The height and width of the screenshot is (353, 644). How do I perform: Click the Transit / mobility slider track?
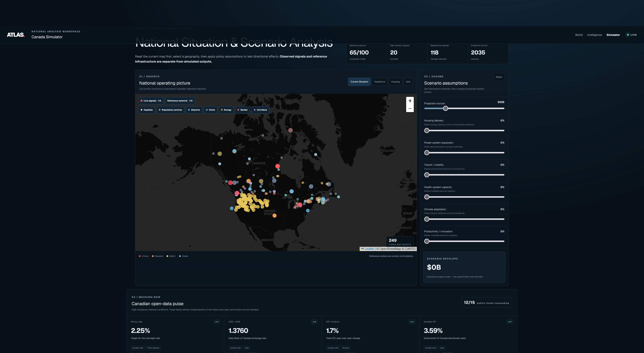click(x=464, y=175)
